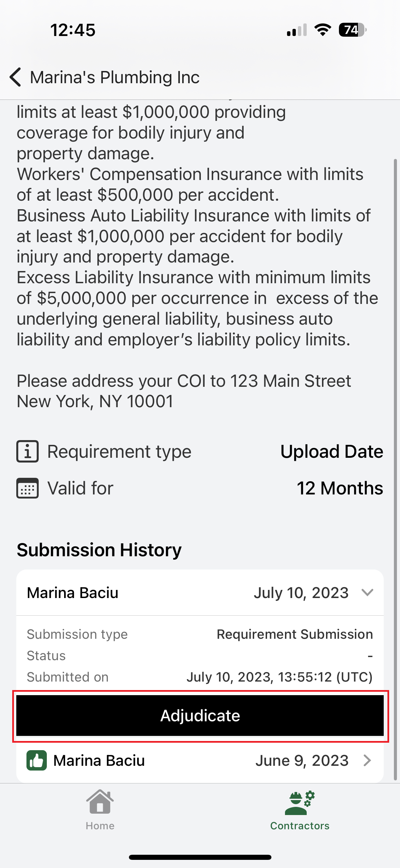The height and width of the screenshot is (868, 400).
Task: Tap the back arrow icon
Action: tap(16, 77)
